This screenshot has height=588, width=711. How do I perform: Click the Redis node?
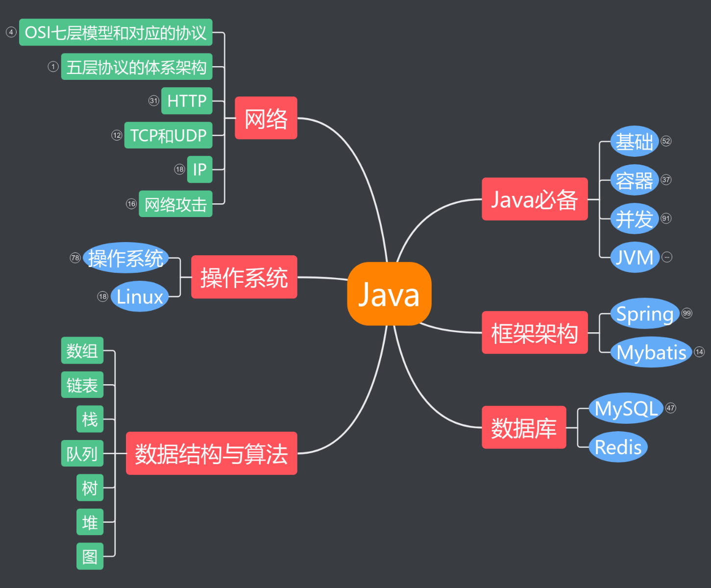point(617,446)
